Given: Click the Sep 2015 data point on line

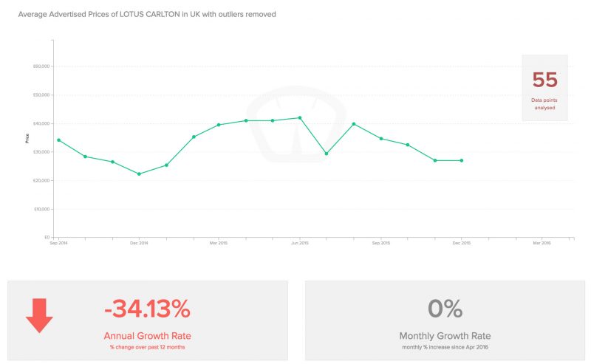Looking at the screenshot, I should pyautogui.click(x=381, y=139).
